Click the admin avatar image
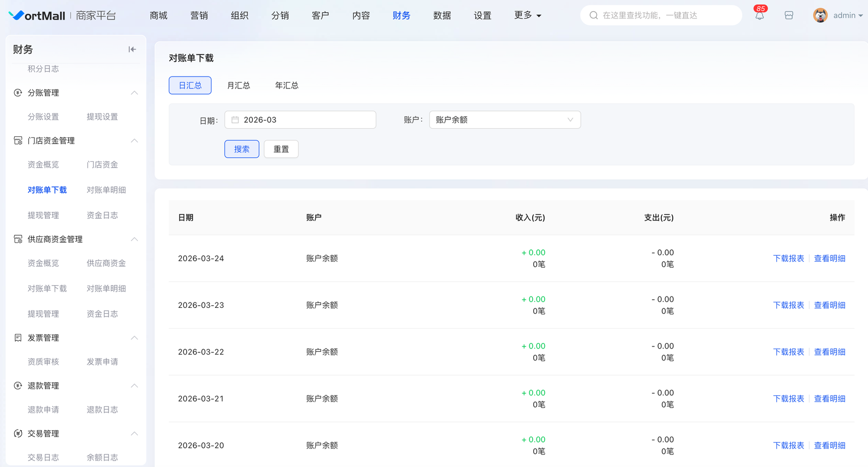868x467 pixels. point(820,15)
